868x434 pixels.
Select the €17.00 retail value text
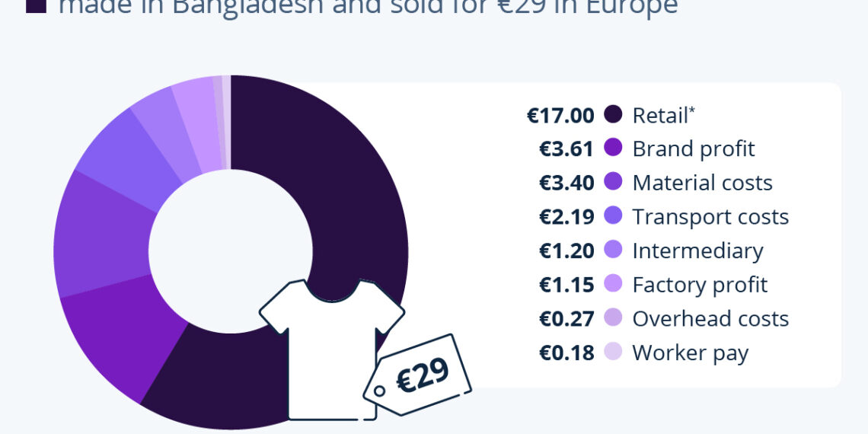tap(560, 115)
